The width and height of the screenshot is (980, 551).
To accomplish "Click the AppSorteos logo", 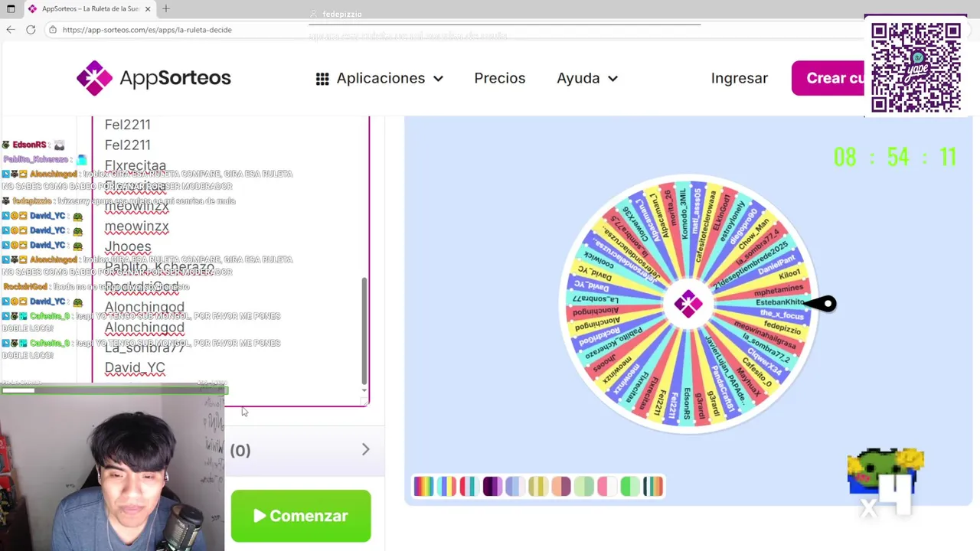I will click(153, 78).
